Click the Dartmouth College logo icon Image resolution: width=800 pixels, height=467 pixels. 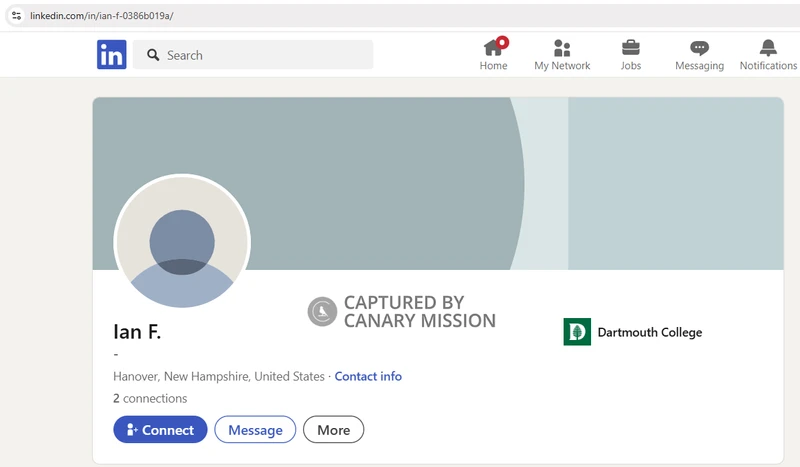pyautogui.click(x=577, y=332)
